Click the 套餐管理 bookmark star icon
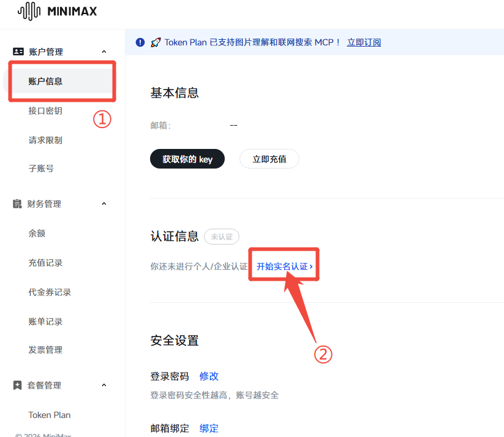Screen dimensions: 504x437 click(x=18, y=386)
